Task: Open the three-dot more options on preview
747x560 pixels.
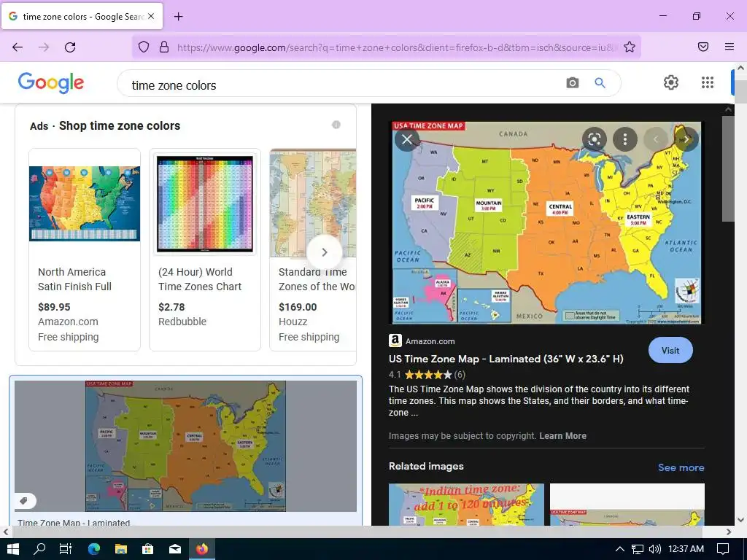Action: pyautogui.click(x=625, y=139)
